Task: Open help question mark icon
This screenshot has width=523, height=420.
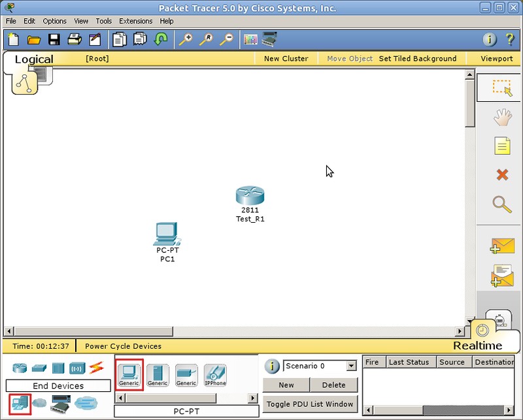Action: [x=510, y=39]
